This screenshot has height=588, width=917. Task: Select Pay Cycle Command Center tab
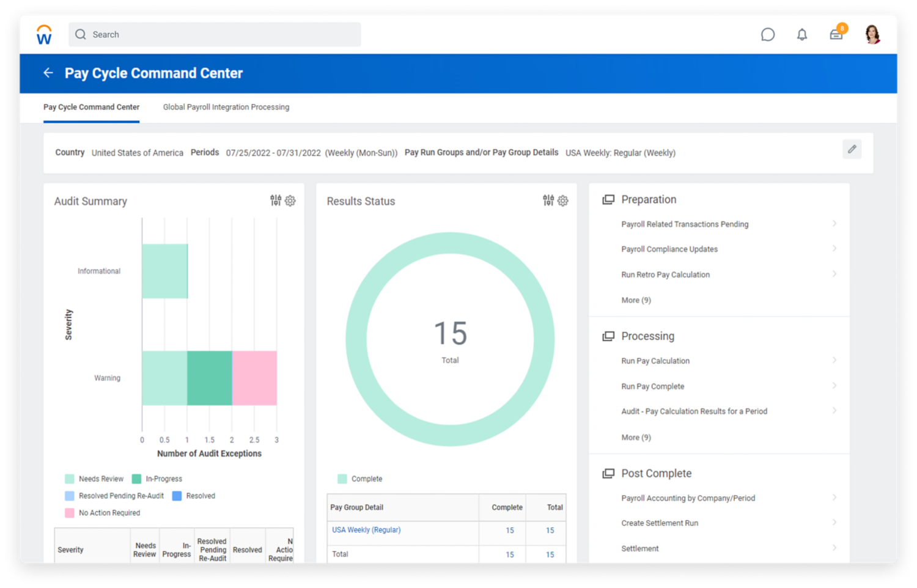tap(91, 107)
